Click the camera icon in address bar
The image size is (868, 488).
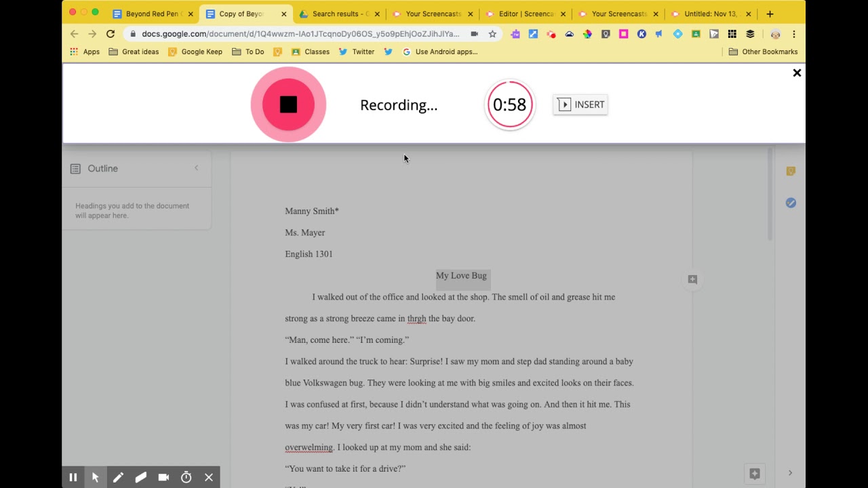click(x=474, y=34)
